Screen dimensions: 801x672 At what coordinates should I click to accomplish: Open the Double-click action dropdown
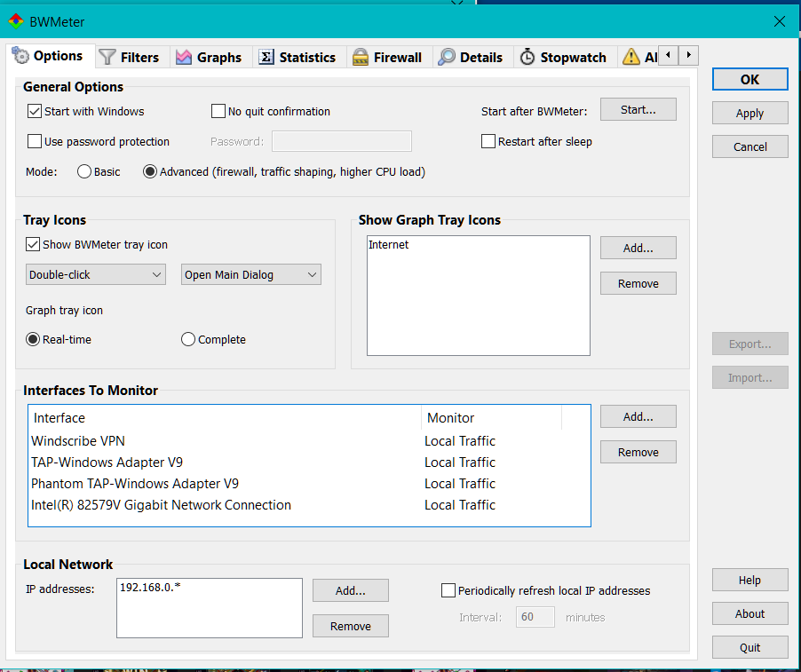click(96, 274)
